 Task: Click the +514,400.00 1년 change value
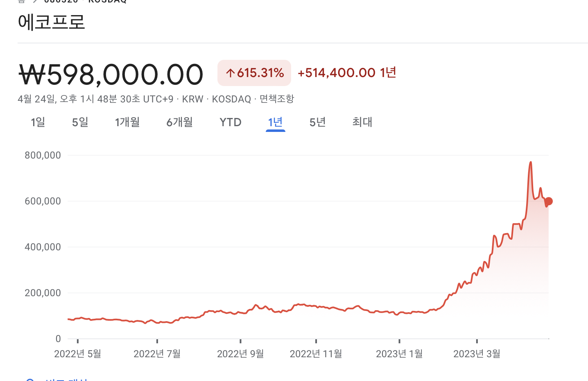(x=346, y=73)
